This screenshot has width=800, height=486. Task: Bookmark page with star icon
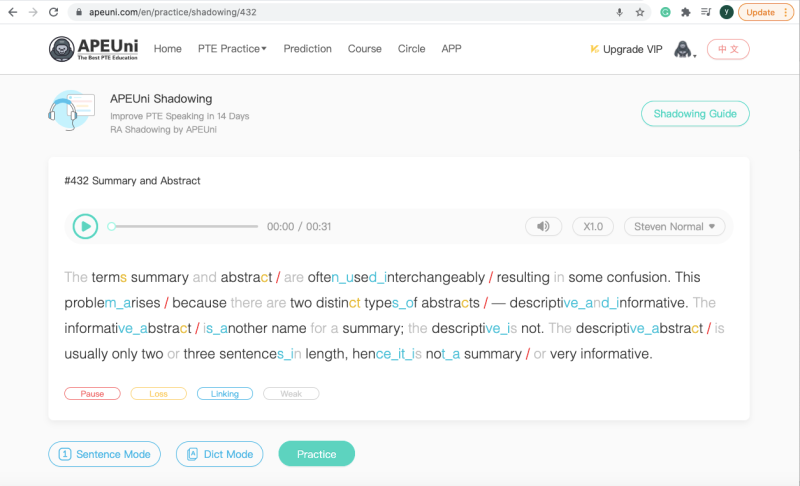[x=640, y=12]
